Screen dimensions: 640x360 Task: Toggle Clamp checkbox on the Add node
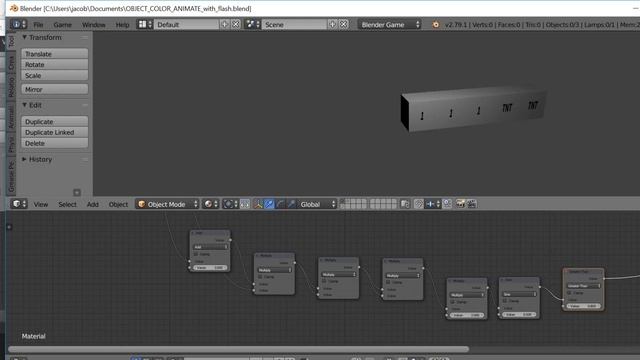(196, 254)
